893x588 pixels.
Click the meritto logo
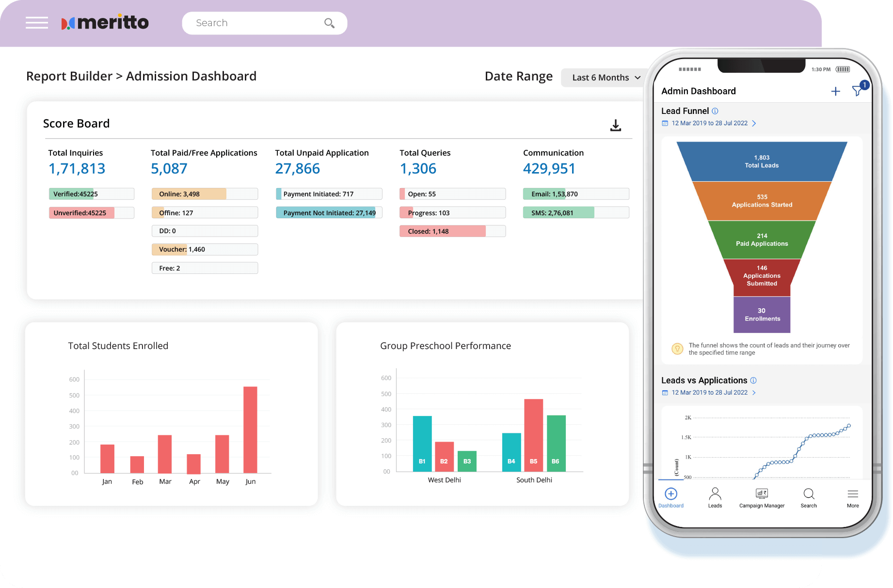pyautogui.click(x=105, y=23)
